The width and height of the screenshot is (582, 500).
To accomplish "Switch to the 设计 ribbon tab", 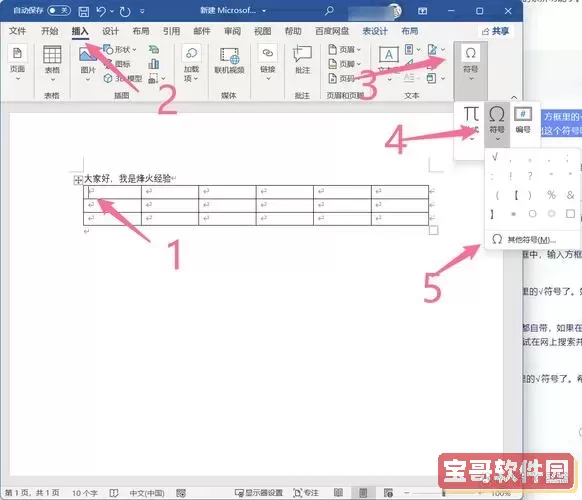I will pos(110,31).
